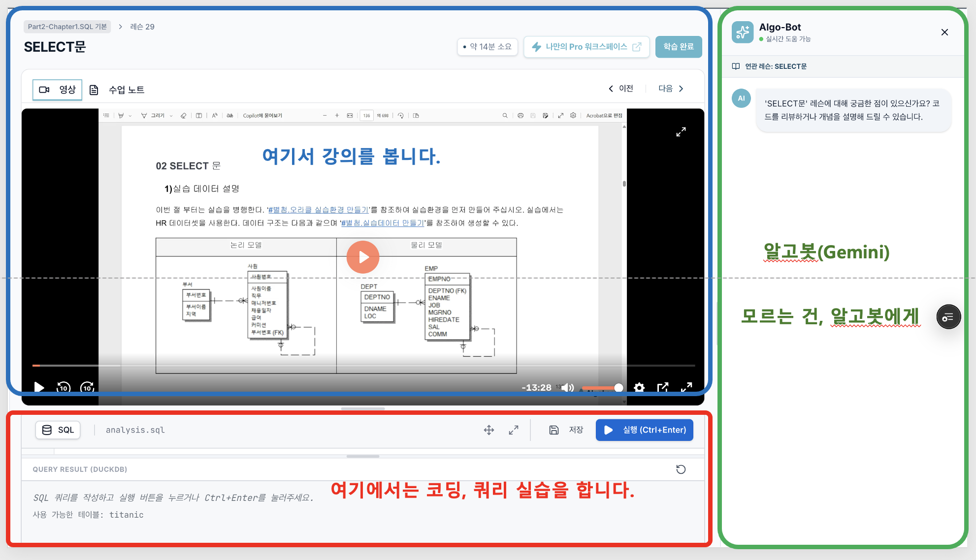The width and height of the screenshot is (976, 560).
Task: Select the 영상 tab
Action: click(x=58, y=90)
